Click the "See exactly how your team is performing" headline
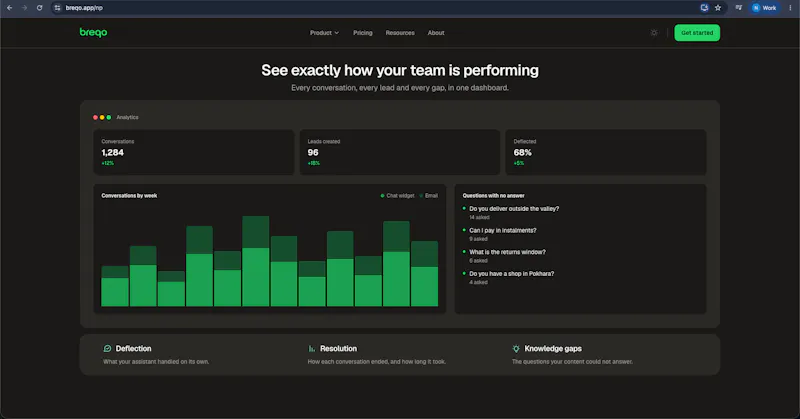This screenshot has width=800, height=419. (400, 70)
